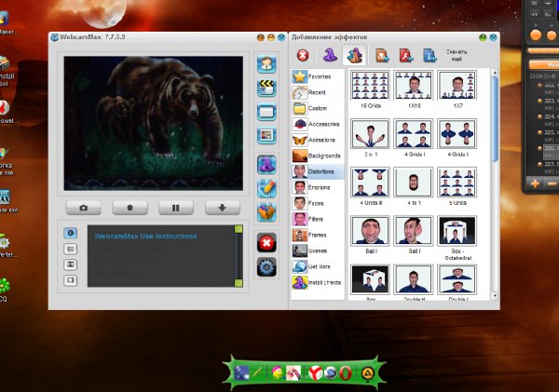Show the filmstrip tab in bottom panel
Viewport: 559px width, 392px height.
pos(70,280)
